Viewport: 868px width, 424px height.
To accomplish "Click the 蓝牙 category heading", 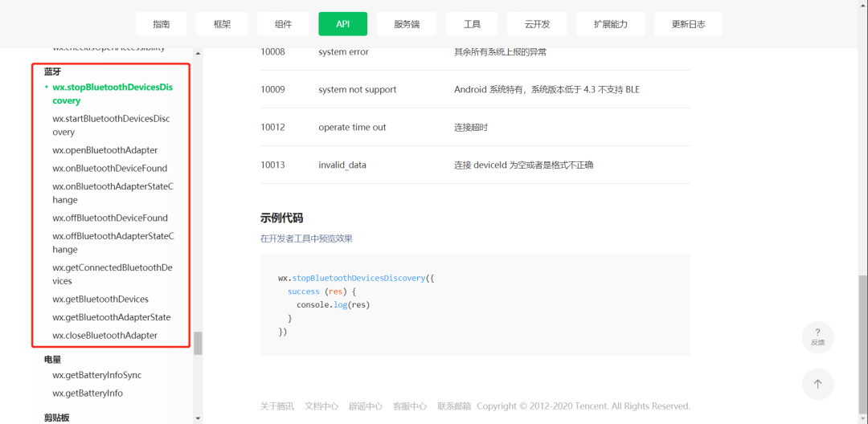I will pos(52,71).
